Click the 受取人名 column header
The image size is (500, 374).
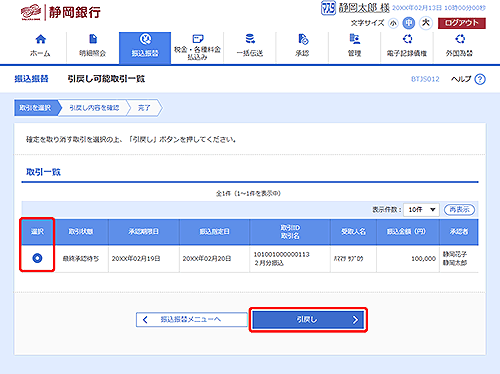[353, 231]
